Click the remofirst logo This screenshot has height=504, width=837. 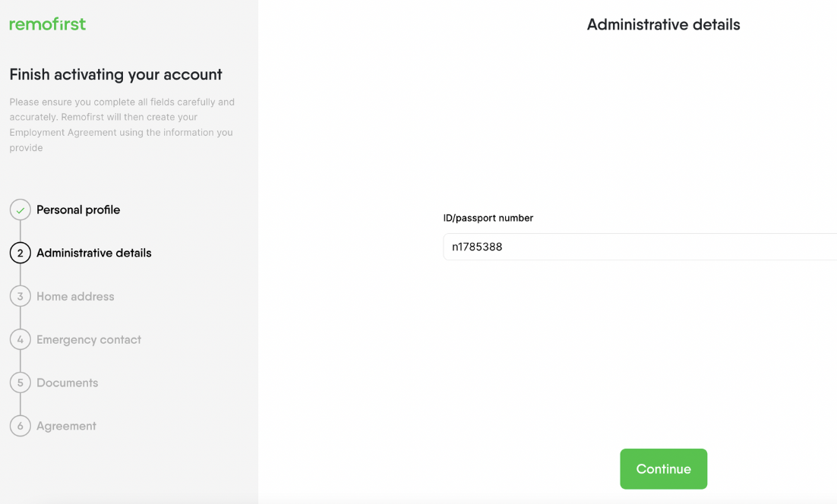(48, 24)
